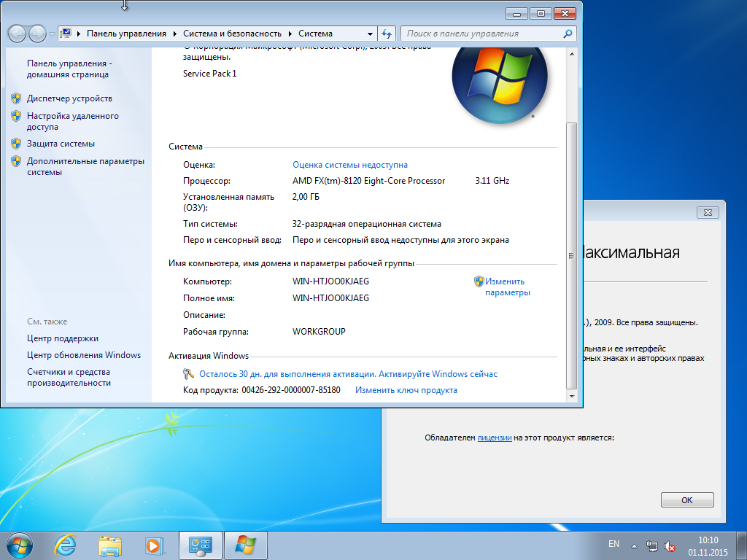
Task: Click the Service Pack 1 text
Action: (x=209, y=74)
